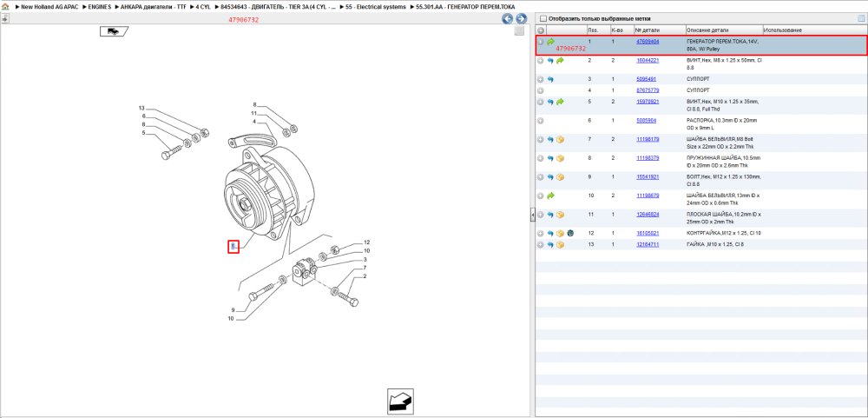
Task: Select callout 13 in the diagram
Action: [x=141, y=108]
